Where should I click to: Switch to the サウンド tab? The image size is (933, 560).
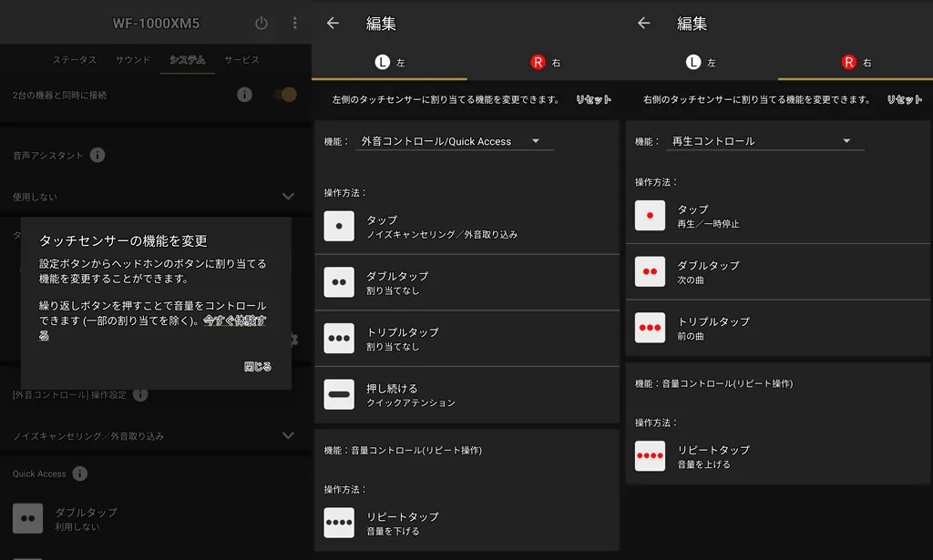pos(133,60)
